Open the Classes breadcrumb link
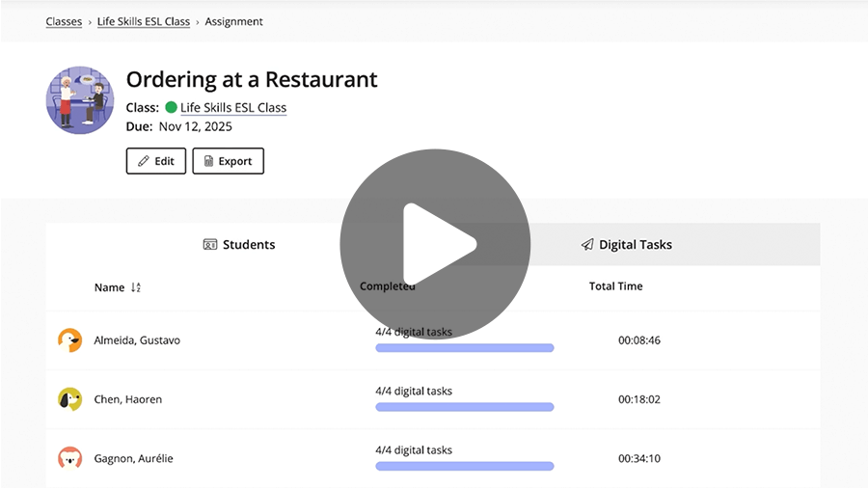868x488 pixels. tap(64, 21)
